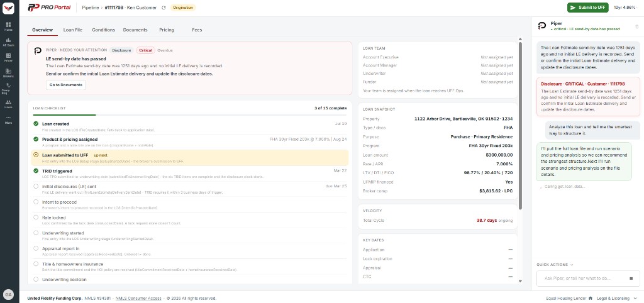Toggle the Intent to proceed circle
Screen dimensions: 644x303
(36, 202)
